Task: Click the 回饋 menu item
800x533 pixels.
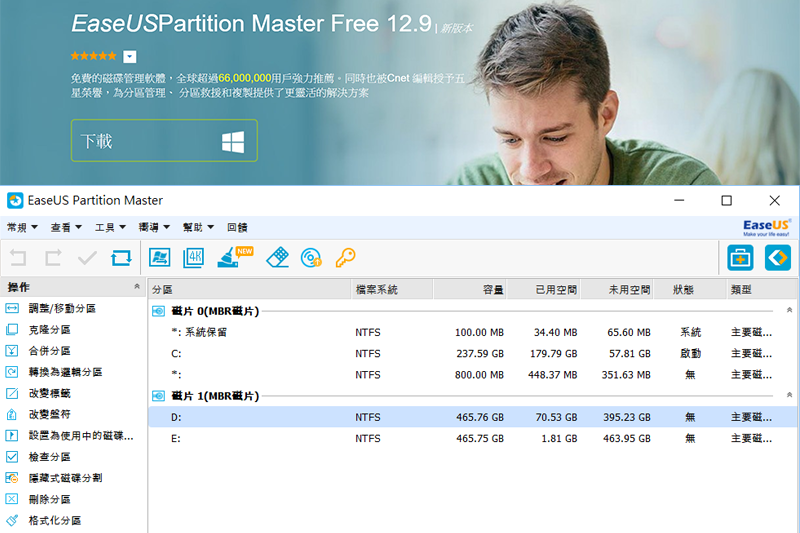Action: point(237,227)
